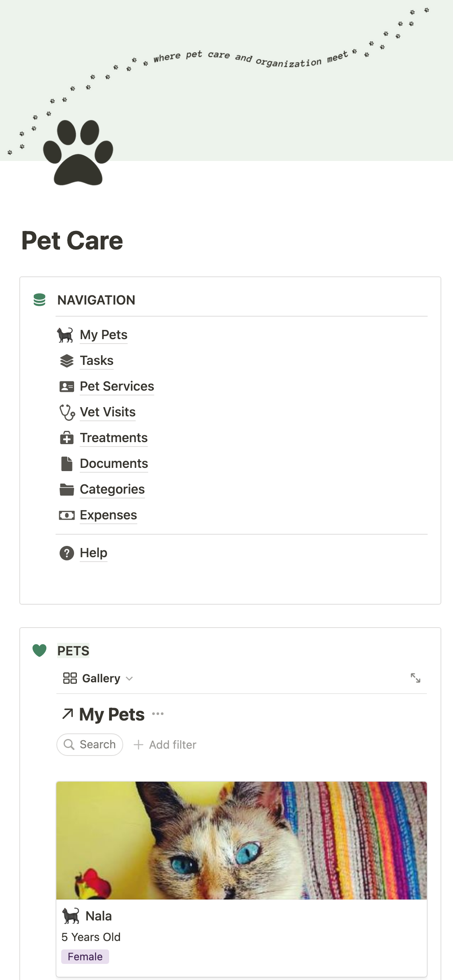The image size is (453, 980).
Task: Click the large paw print page icon
Action: pos(78,153)
